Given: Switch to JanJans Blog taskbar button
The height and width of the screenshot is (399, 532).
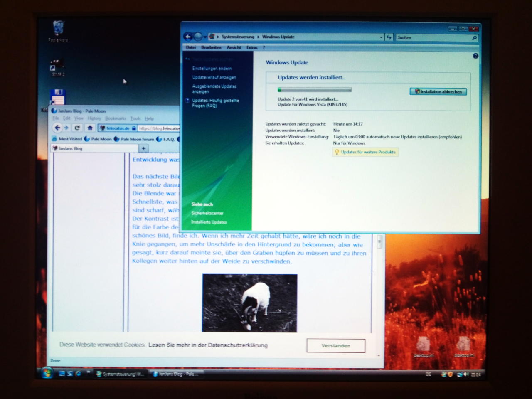Looking at the screenshot, I should tap(176, 374).
